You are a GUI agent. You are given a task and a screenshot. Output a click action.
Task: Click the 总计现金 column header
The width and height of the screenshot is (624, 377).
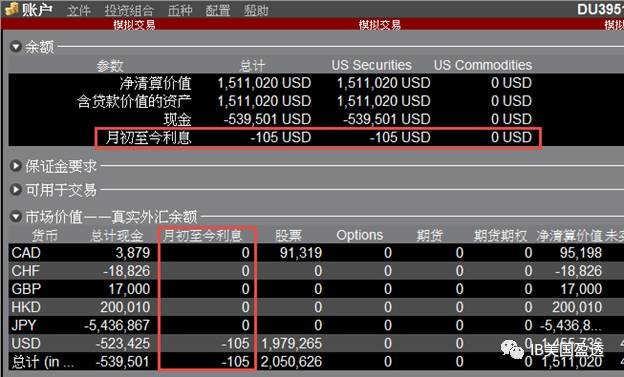tap(117, 236)
